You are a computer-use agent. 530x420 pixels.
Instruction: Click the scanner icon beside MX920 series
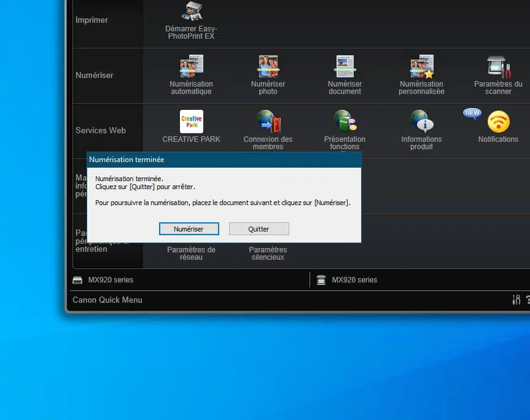tap(321, 280)
